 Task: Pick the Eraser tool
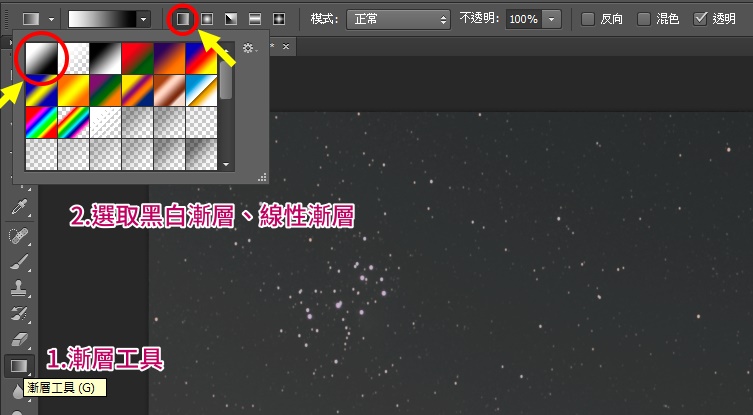click(17, 340)
